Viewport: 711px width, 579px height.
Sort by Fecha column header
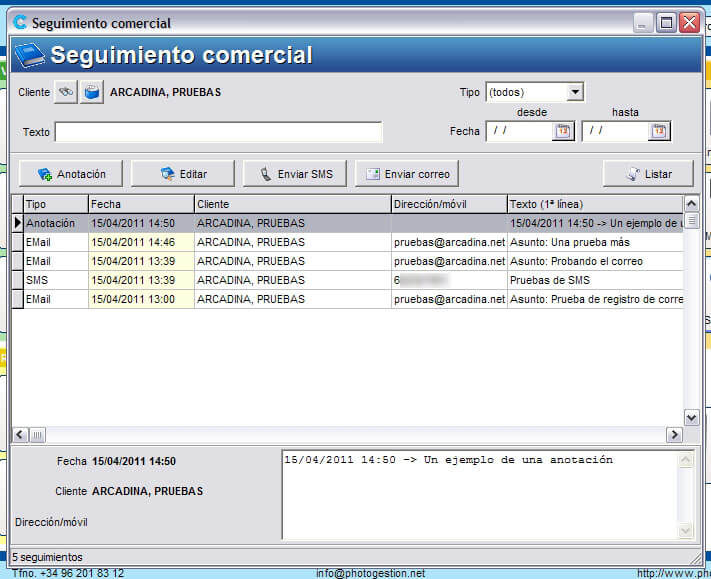[x=141, y=204]
